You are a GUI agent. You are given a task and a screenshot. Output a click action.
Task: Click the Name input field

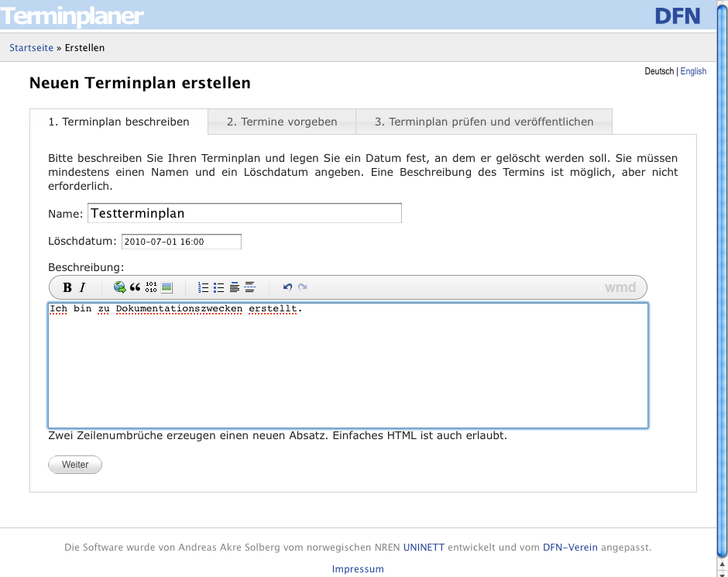click(245, 213)
